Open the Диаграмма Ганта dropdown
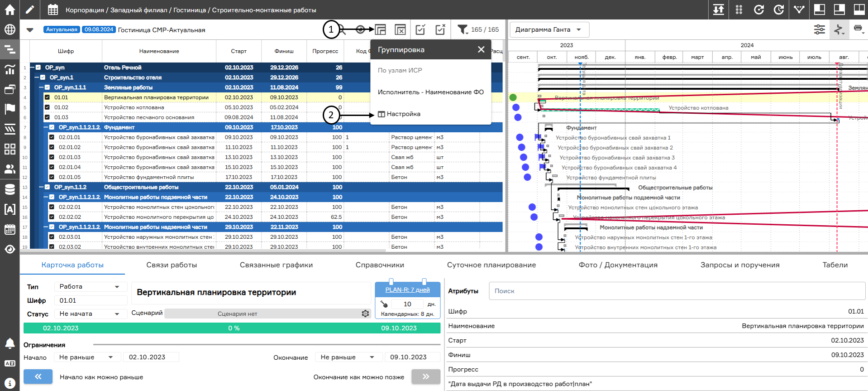The height and width of the screenshot is (391, 868). [549, 30]
